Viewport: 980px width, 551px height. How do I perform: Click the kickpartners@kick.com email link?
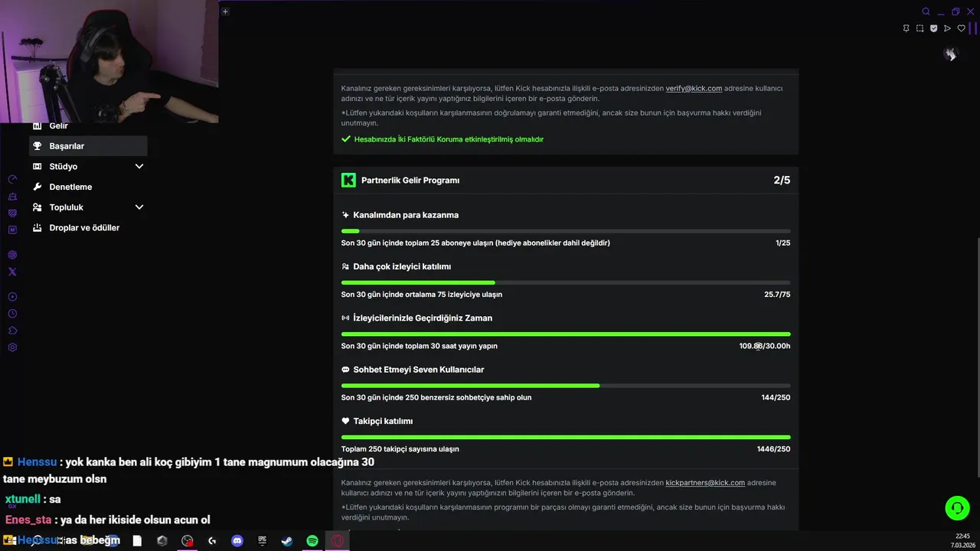(x=705, y=483)
